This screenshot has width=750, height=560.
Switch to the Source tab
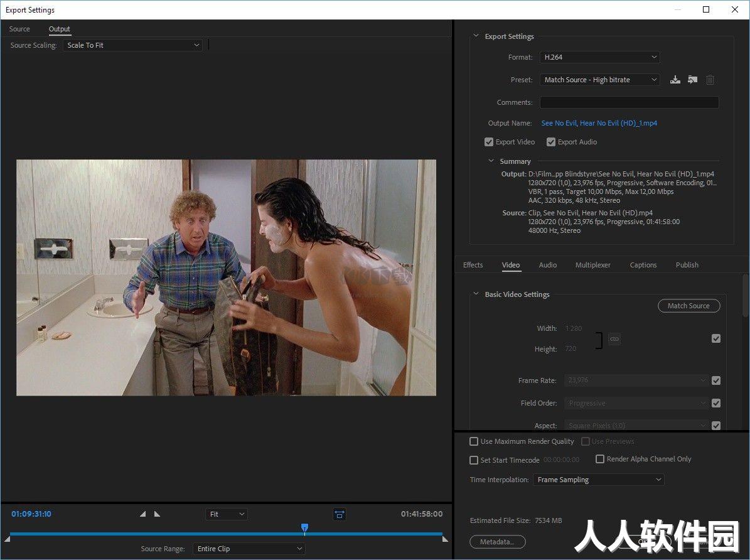click(x=19, y=30)
